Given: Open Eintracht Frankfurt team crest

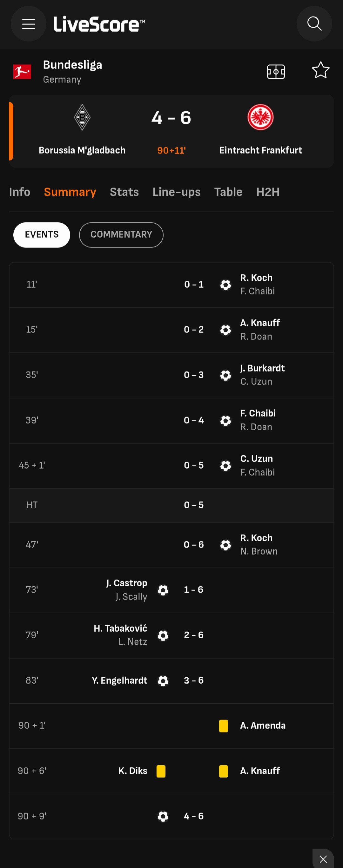Looking at the screenshot, I should tap(260, 117).
